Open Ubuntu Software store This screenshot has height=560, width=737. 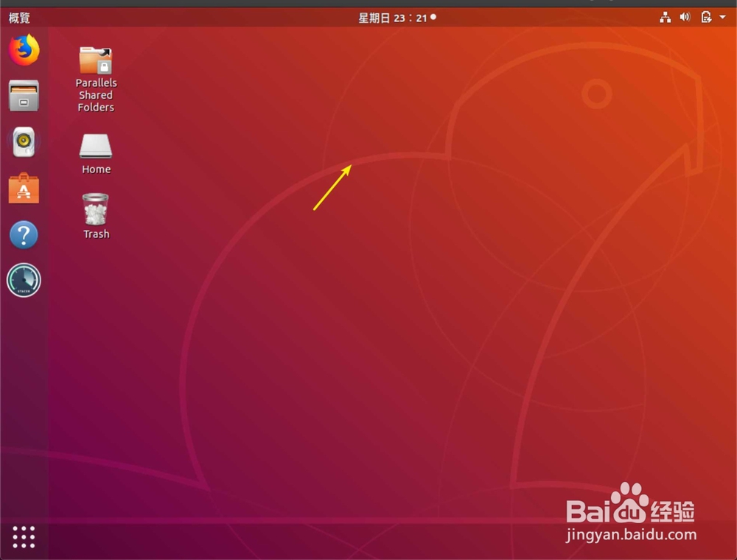(24, 188)
